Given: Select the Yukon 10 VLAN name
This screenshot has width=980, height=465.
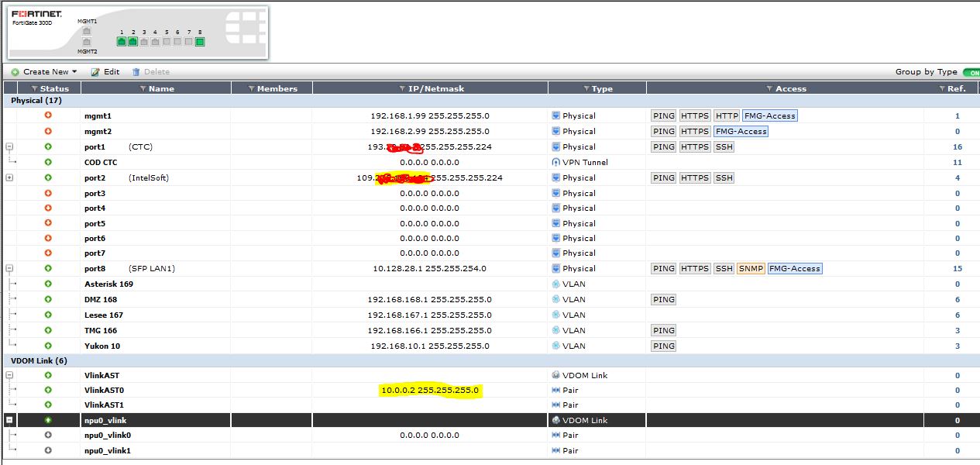Looking at the screenshot, I should coord(102,346).
